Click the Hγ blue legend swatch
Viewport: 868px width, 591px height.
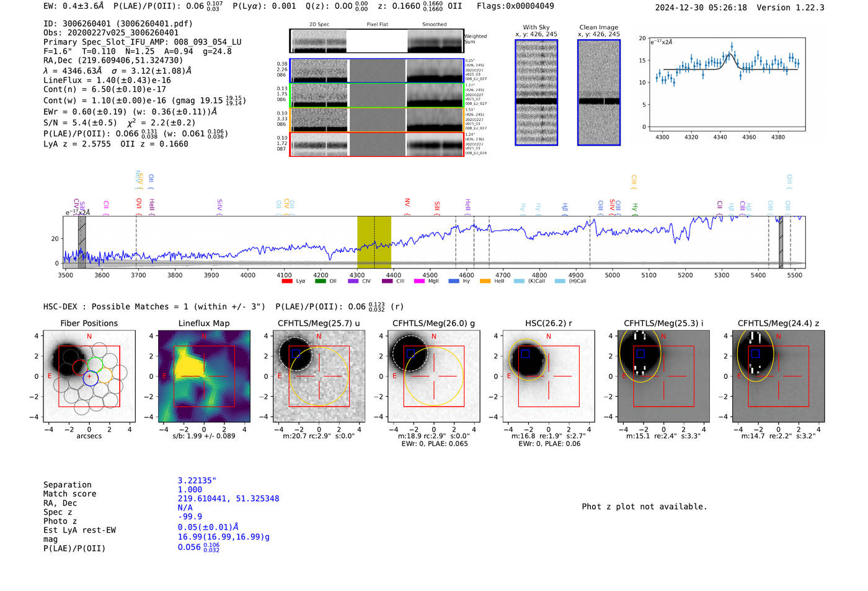click(x=454, y=281)
